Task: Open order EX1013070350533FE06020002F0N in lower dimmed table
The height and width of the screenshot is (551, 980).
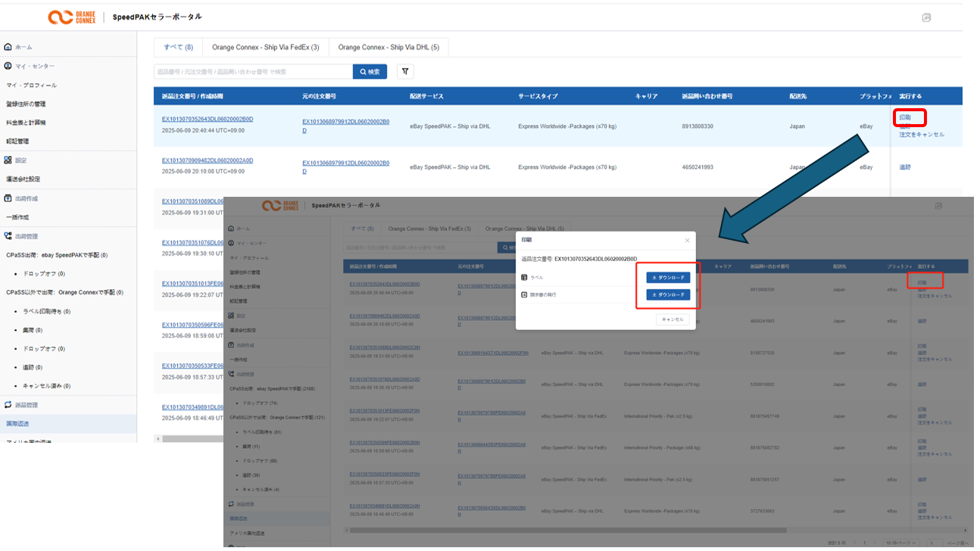Action: point(385,474)
